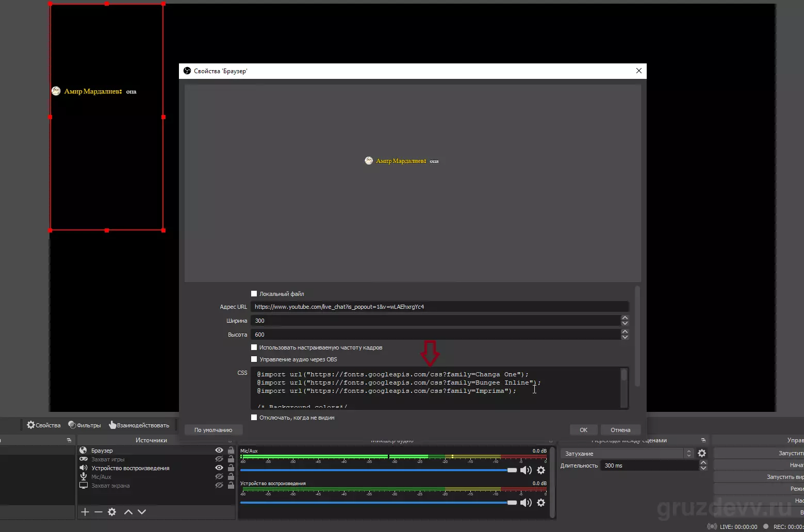The image size is (804, 532).
Task: Enable the Локальный файл checkbox
Action: point(254,294)
